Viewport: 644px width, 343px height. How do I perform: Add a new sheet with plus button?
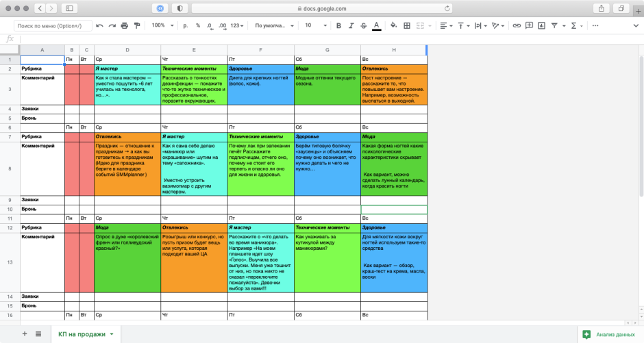click(x=25, y=334)
